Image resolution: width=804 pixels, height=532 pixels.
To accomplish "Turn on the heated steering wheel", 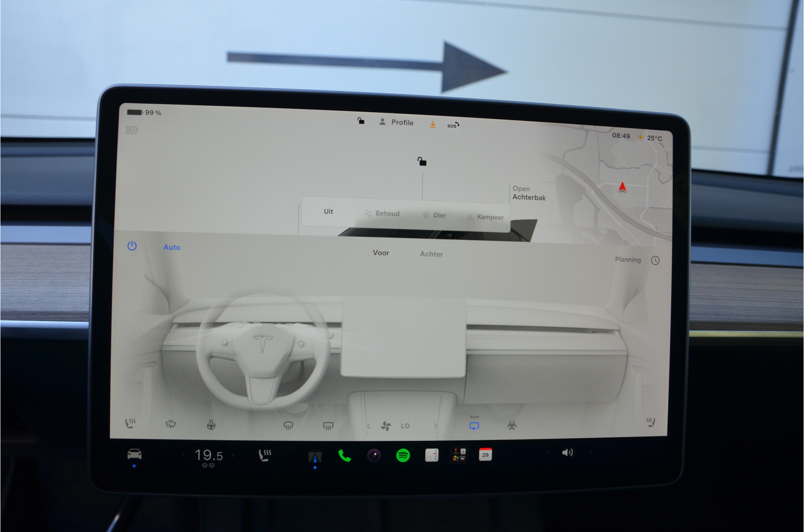I will pos(211,425).
